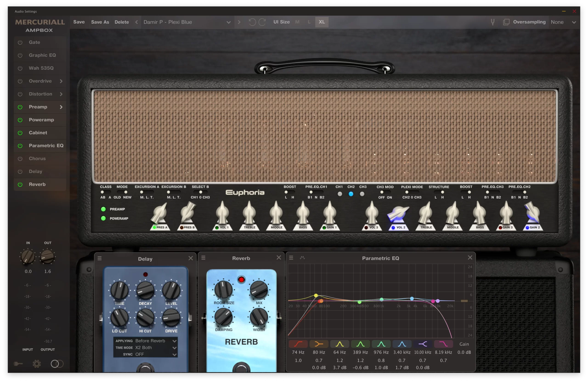Screen dimensions: 588x382
Task: Click the OUT level knob
Action: (48, 257)
